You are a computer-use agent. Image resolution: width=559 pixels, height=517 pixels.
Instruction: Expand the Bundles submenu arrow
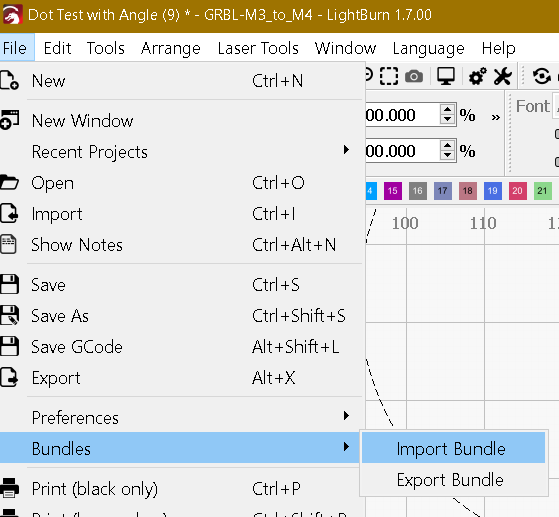pyautogui.click(x=346, y=446)
